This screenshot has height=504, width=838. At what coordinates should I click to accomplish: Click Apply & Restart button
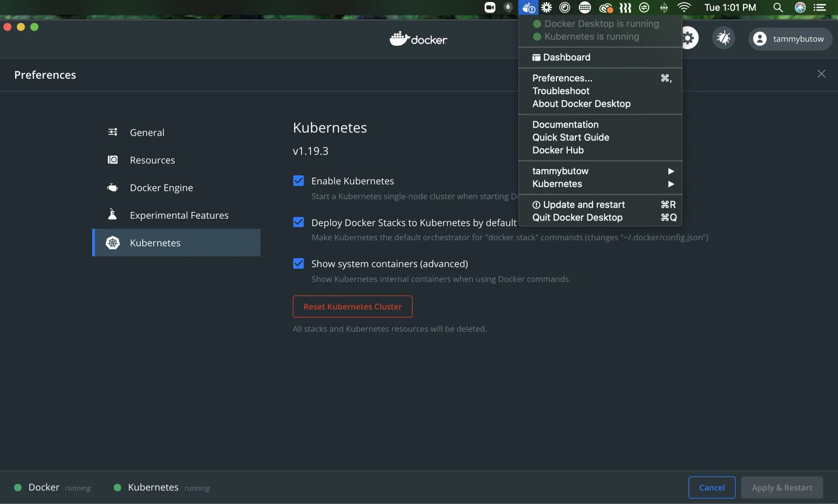point(782,487)
